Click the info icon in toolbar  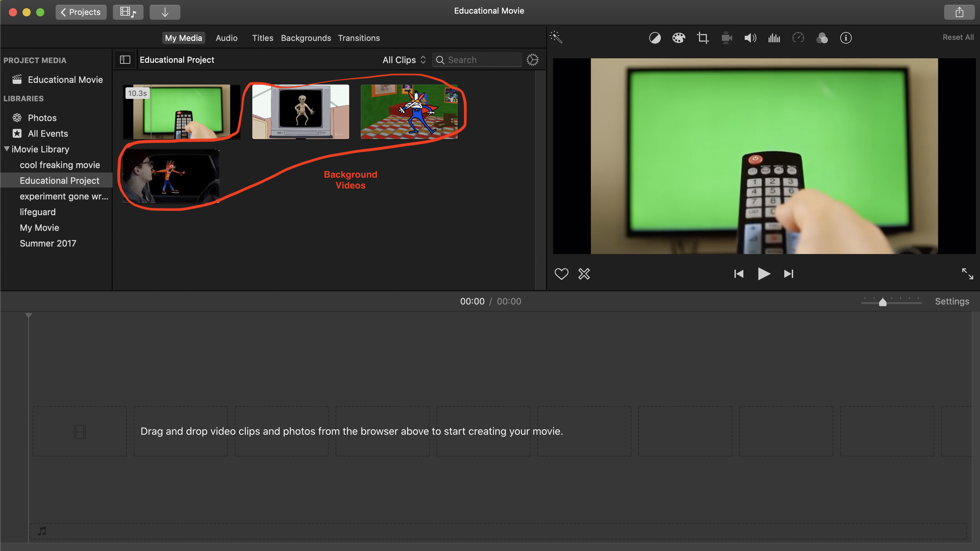pyautogui.click(x=846, y=38)
